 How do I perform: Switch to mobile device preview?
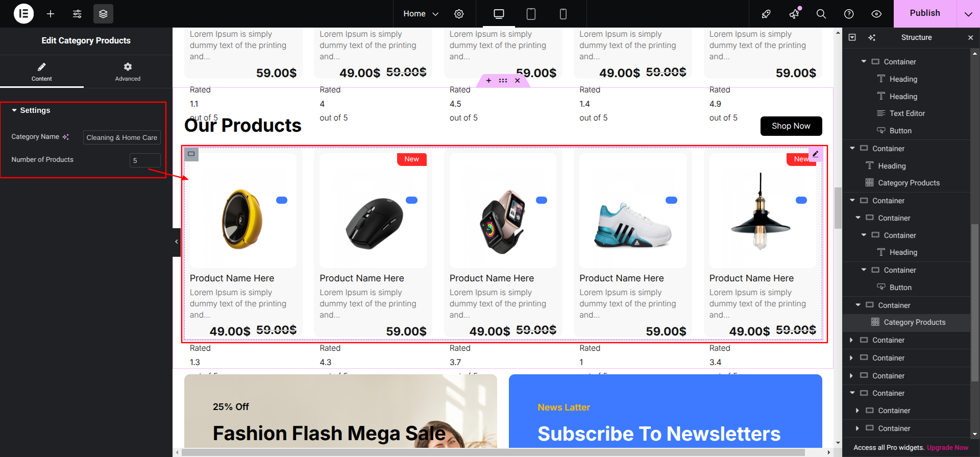click(563, 14)
